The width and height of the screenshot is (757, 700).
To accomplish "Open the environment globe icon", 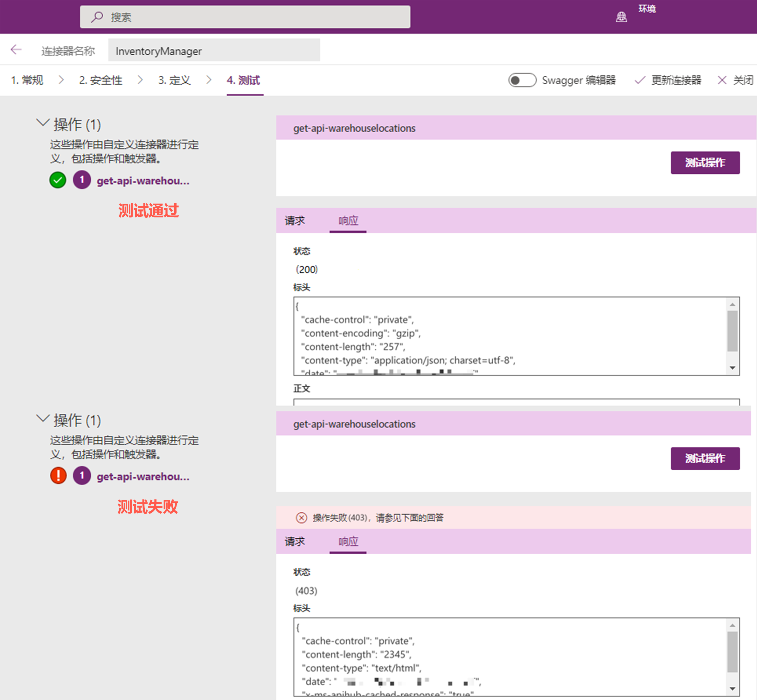I will coord(621,17).
